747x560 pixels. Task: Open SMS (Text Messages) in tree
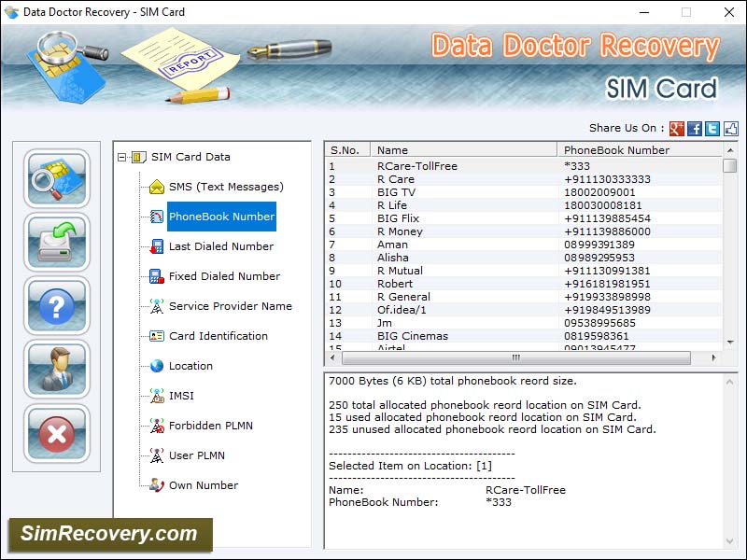coord(226,187)
